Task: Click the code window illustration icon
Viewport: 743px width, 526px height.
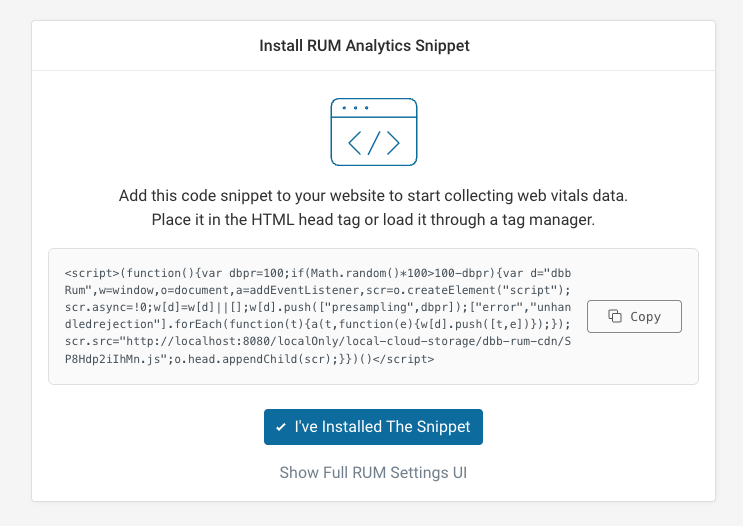Action: point(373,131)
